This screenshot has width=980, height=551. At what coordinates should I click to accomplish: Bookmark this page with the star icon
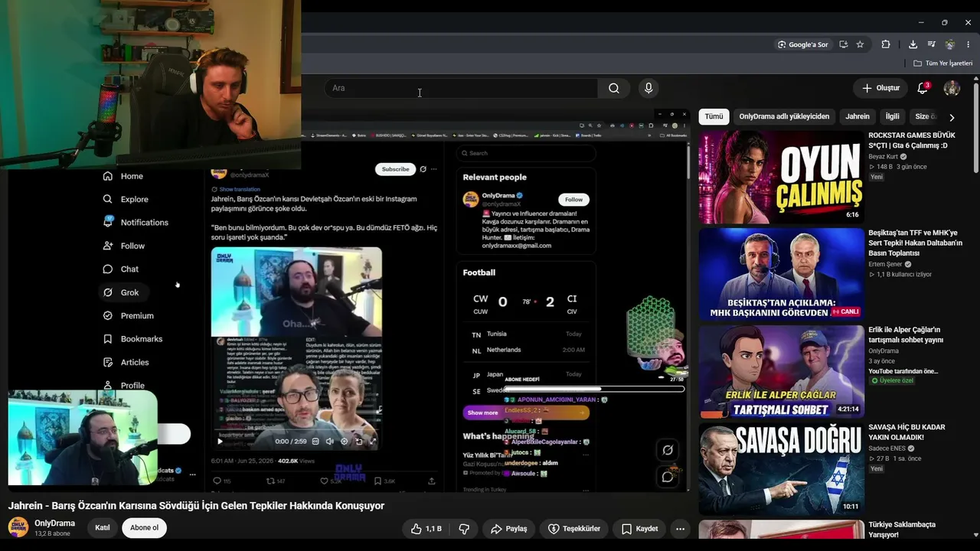pos(860,44)
